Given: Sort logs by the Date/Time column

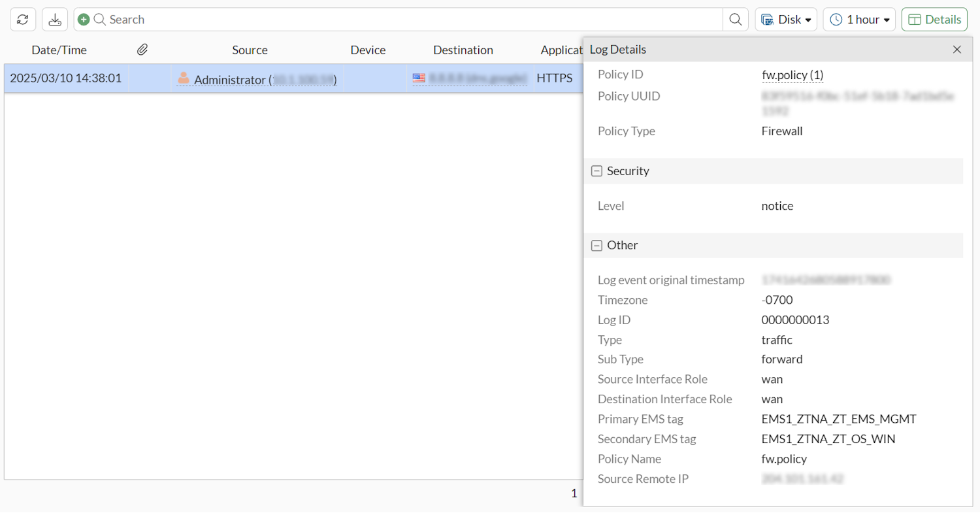Looking at the screenshot, I should [59, 50].
